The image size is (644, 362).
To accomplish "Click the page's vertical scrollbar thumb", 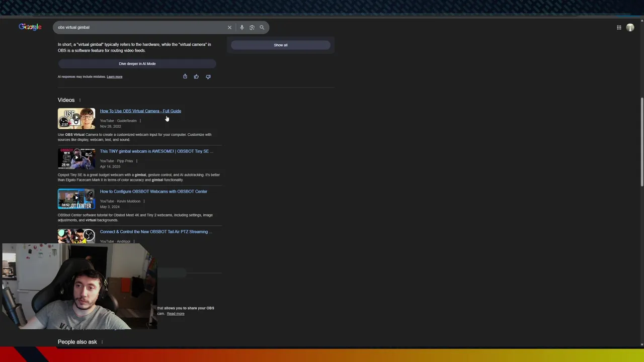I will pos(641,142).
